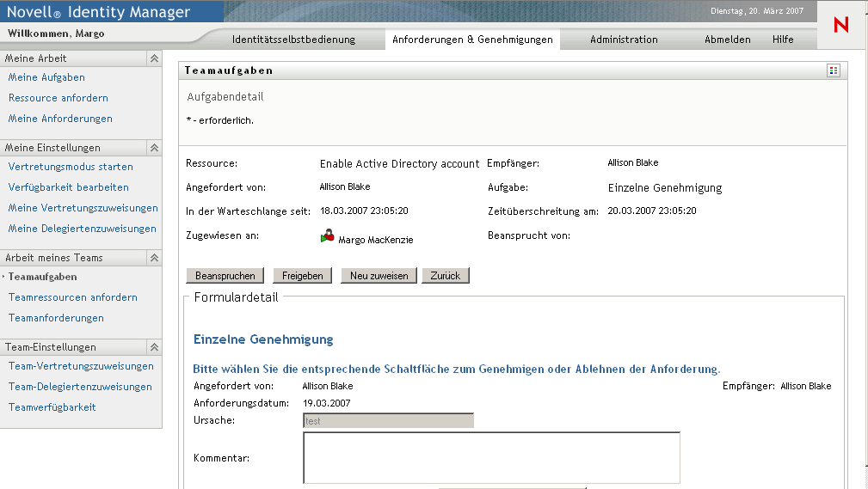Click the Margo MacKenzie assignee name
The image size is (868, 489).
point(376,240)
